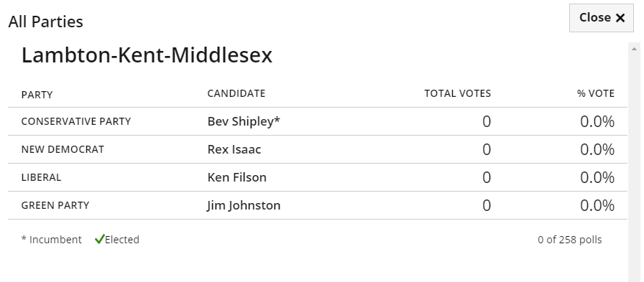The image size is (644, 282).
Task: Click the X icon in Close
Action: click(x=620, y=18)
